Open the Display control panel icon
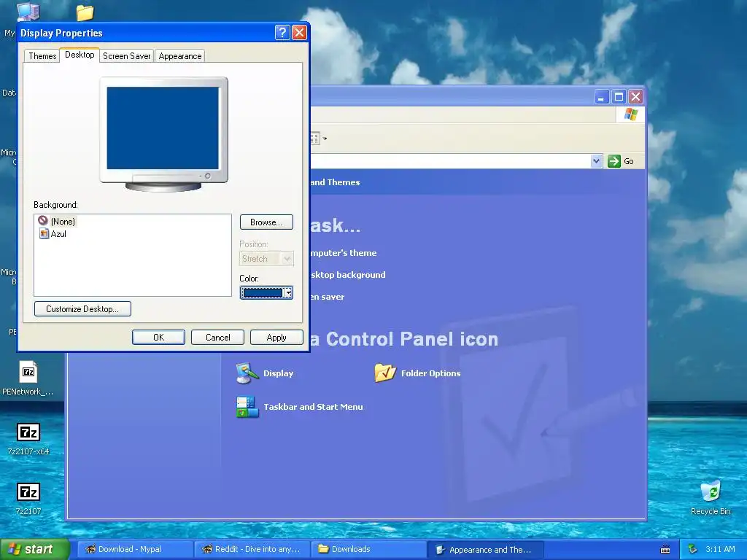Image resolution: width=747 pixels, height=560 pixels. point(265,373)
